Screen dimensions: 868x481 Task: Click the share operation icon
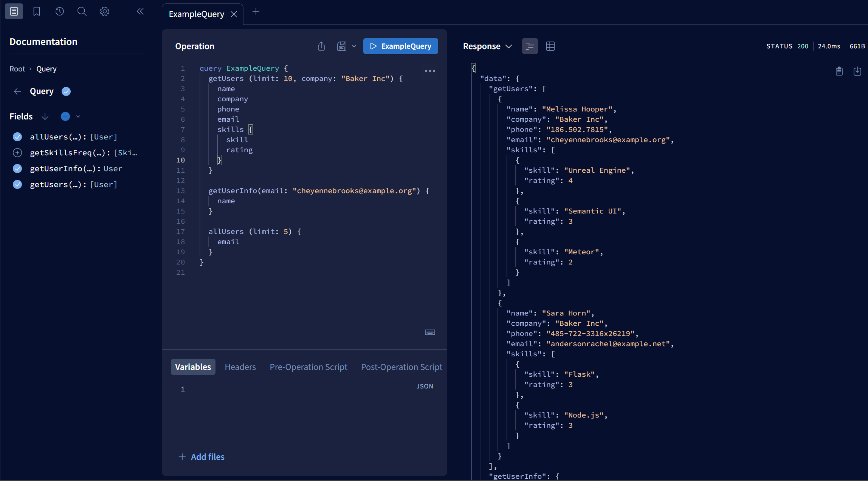pyautogui.click(x=321, y=46)
